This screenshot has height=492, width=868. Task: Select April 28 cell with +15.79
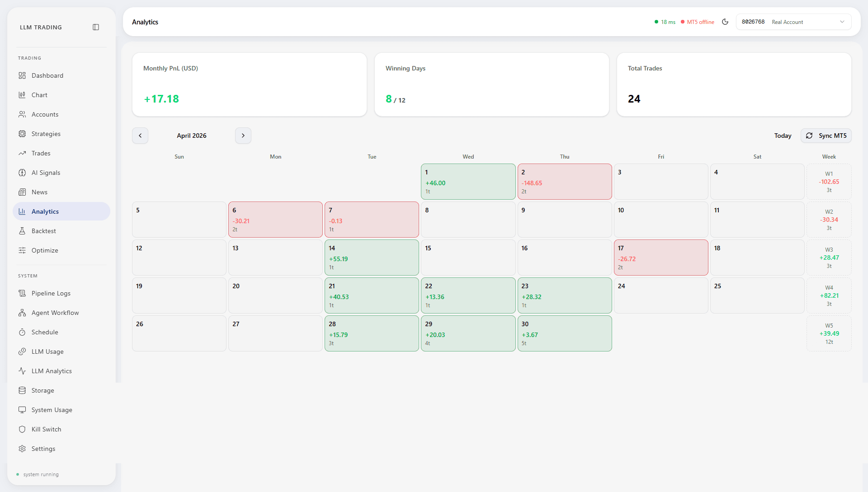372,333
